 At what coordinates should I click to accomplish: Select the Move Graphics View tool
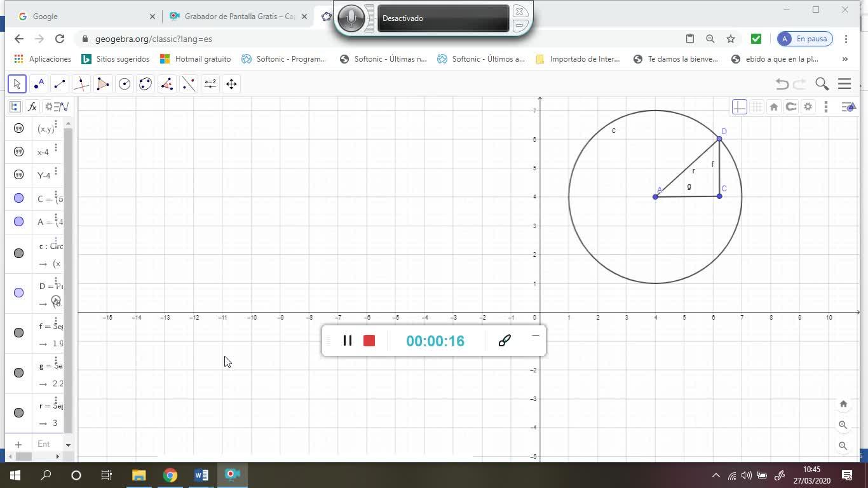231,84
